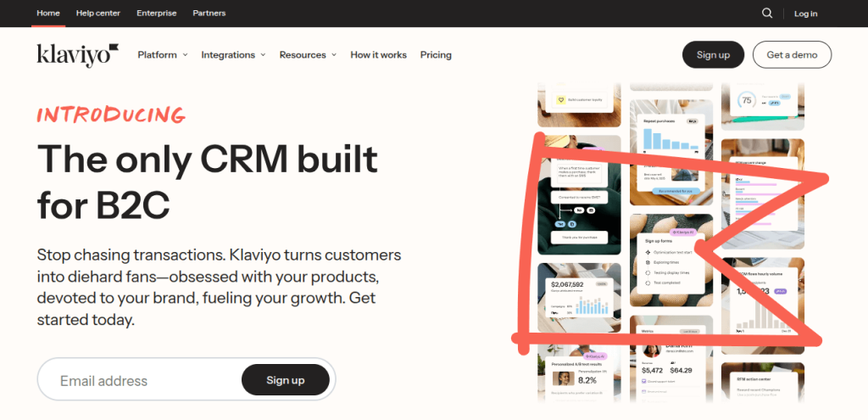Select the Sign up forms card
The height and width of the screenshot is (420, 868).
pos(671,260)
